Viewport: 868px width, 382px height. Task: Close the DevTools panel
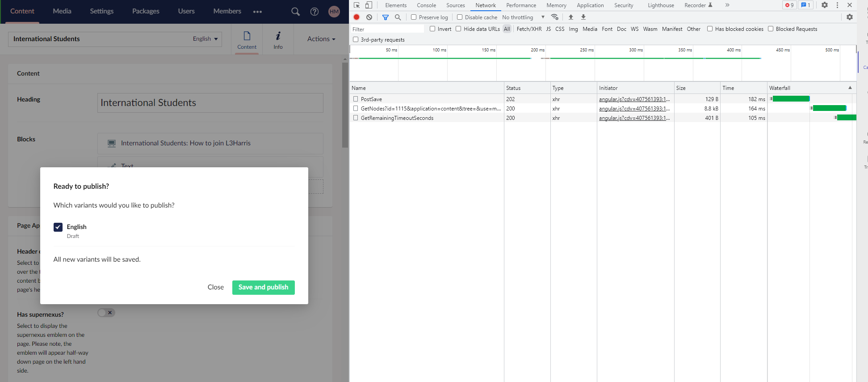850,5
